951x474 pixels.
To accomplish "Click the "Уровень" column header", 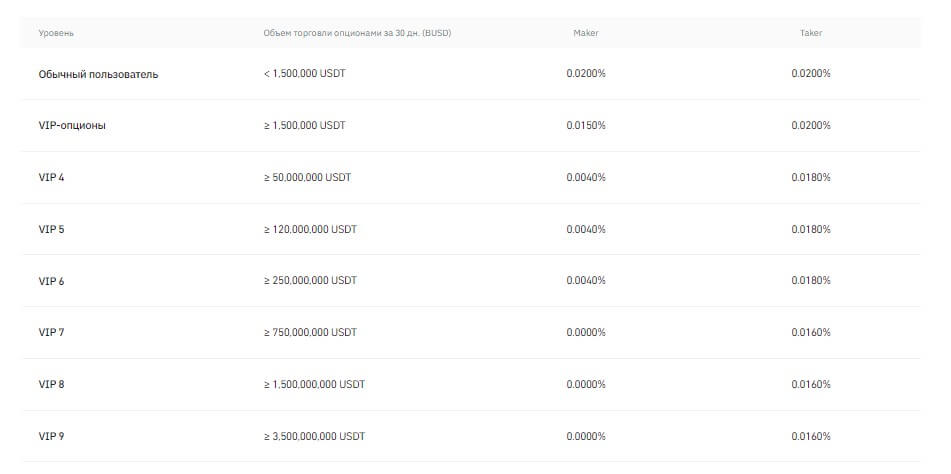I will pos(56,33).
